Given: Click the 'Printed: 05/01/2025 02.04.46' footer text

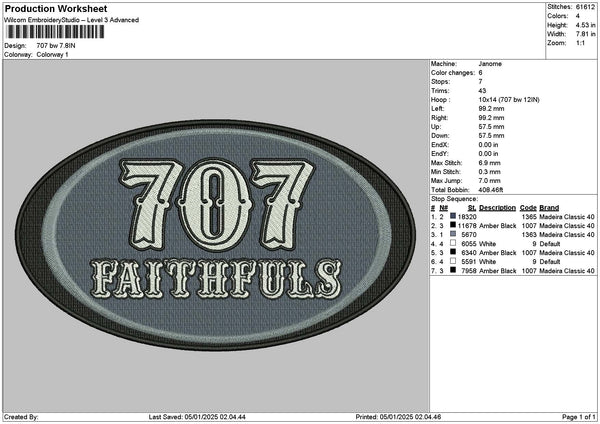Looking at the screenshot, I should tap(398, 417).
